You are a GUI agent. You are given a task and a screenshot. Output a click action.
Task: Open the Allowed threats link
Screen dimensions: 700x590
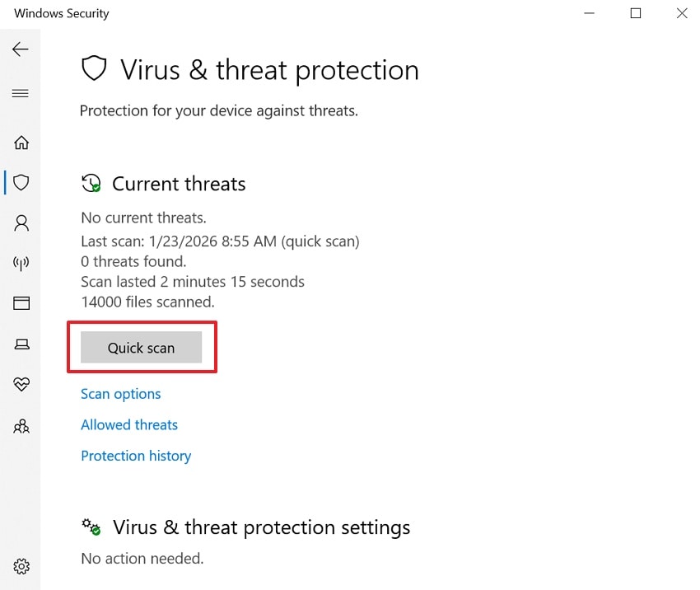pos(129,425)
